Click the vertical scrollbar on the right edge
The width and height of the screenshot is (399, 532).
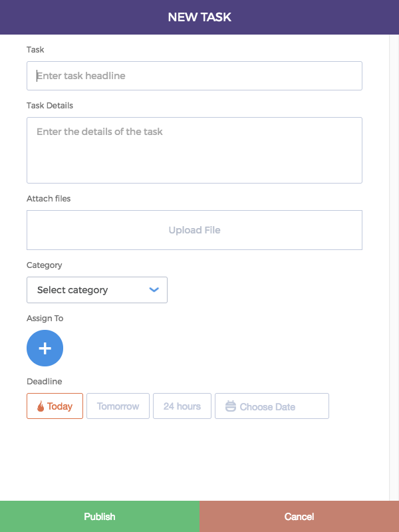[394, 267]
